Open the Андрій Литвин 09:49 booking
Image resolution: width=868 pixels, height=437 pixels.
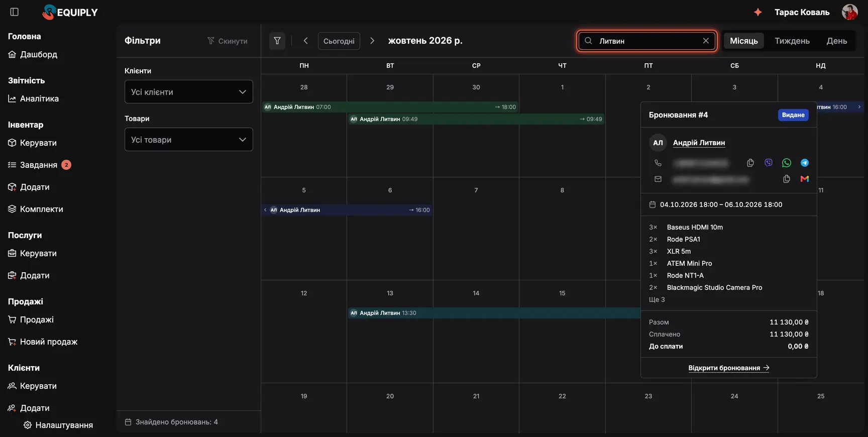(476, 119)
